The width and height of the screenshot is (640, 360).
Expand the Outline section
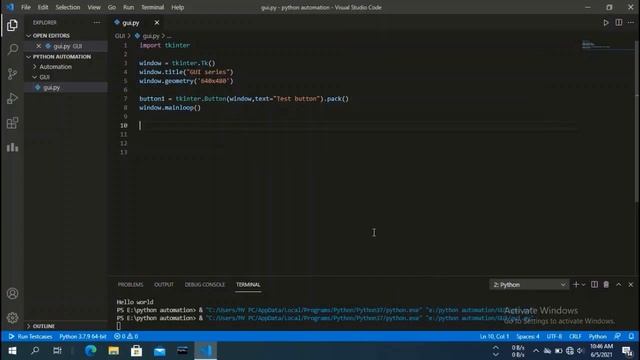pyautogui.click(x=29, y=326)
